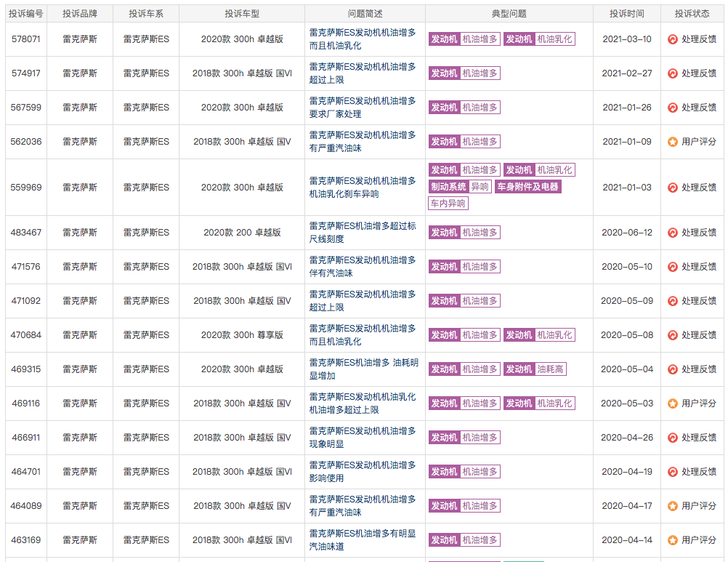Viewport: 728px width, 562px height.
Task: Click 机油增多 tag in row 574917
Action: pos(464,73)
